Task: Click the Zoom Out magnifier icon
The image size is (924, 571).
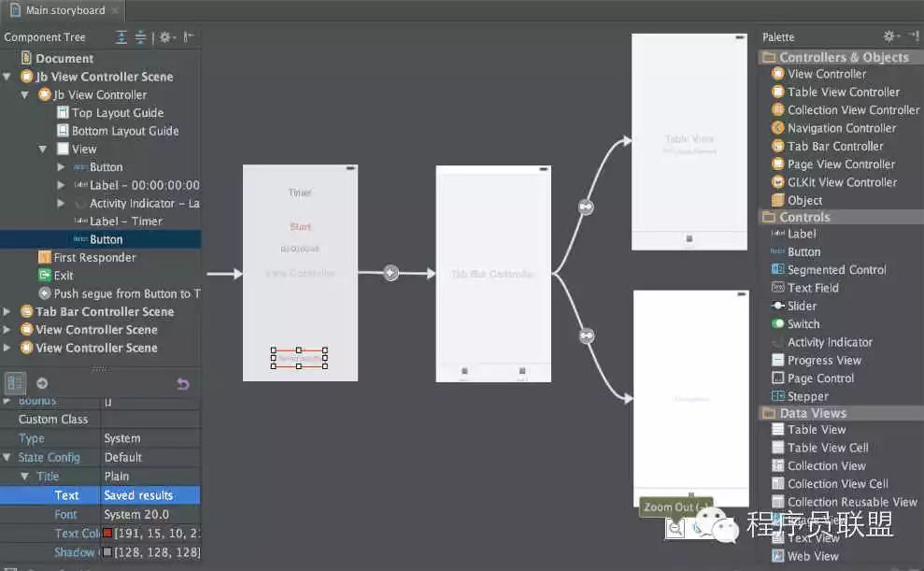Action: [x=675, y=529]
